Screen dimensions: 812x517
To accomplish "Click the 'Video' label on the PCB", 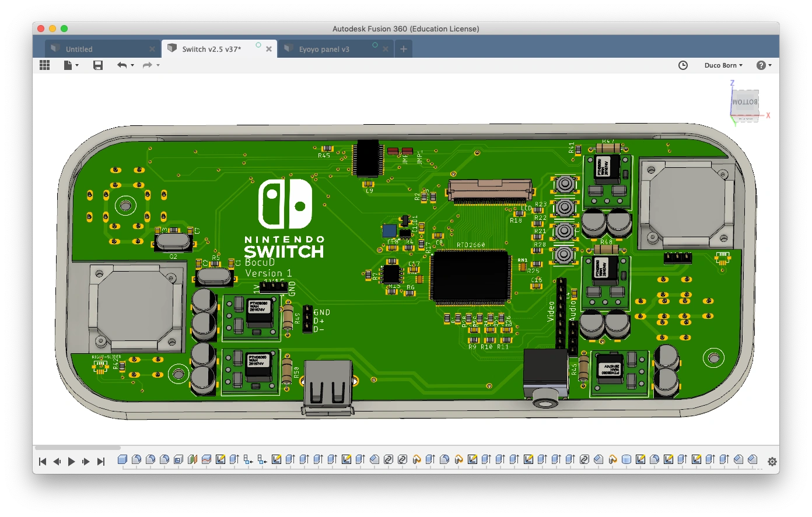I will [551, 311].
